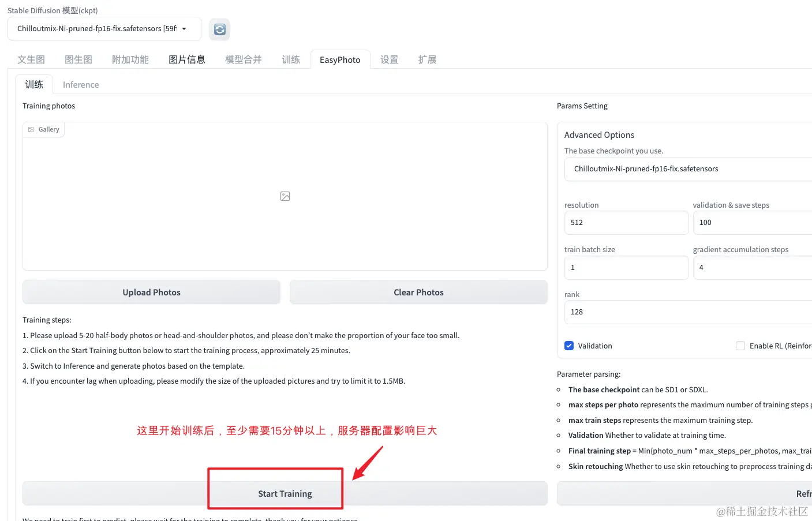This screenshot has height=521, width=812.
Task: Click the Training photos label
Action: (48, 106)
